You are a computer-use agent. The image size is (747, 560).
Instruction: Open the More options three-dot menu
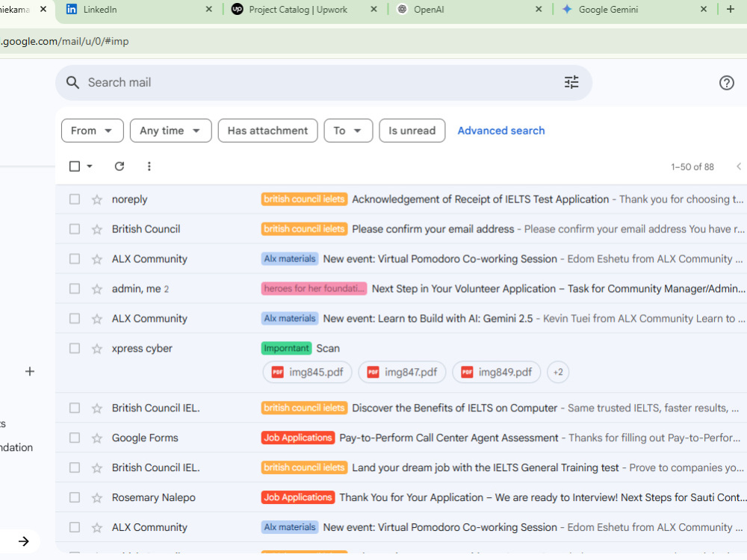[149, 167]
